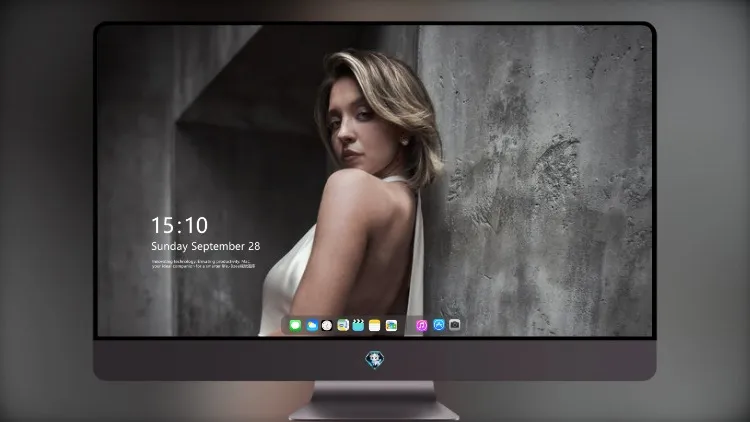The height and width of the screenshot is (422, 750).
Task: Open the Clock app icon in dock
Action: pos(327,325)
